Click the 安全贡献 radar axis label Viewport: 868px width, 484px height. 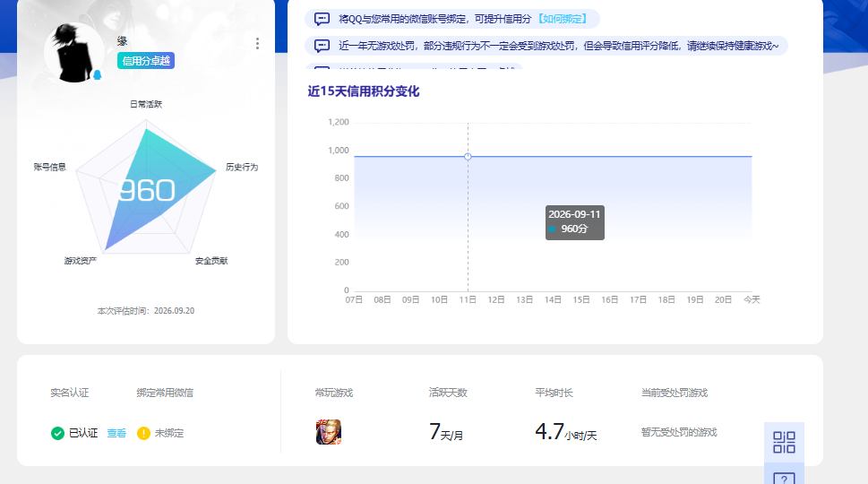click(211, 260)
